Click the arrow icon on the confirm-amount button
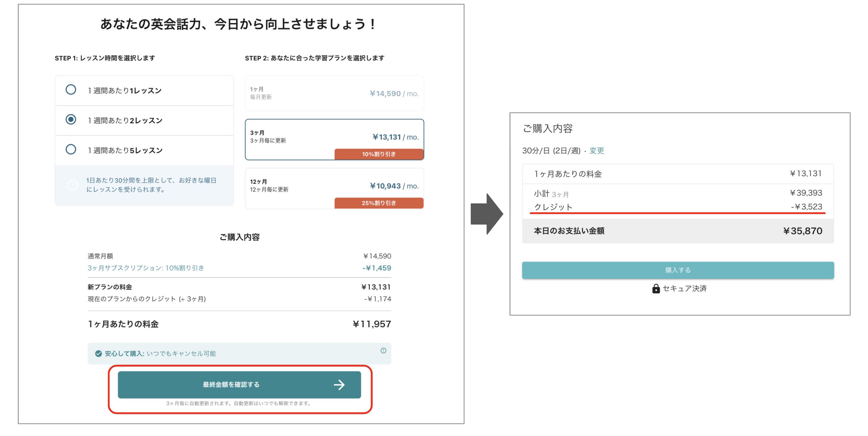Image resolution: width=868 pixels, height=436 pixels. [x=339, y=385]
